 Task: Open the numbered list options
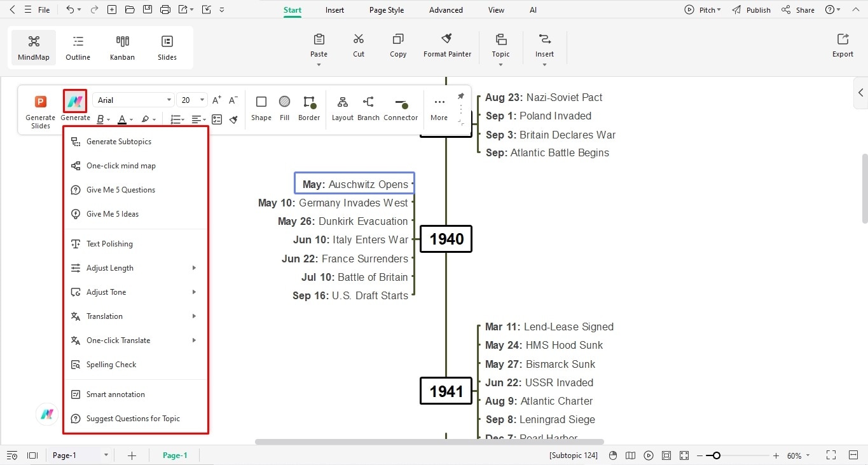point(177,119)
